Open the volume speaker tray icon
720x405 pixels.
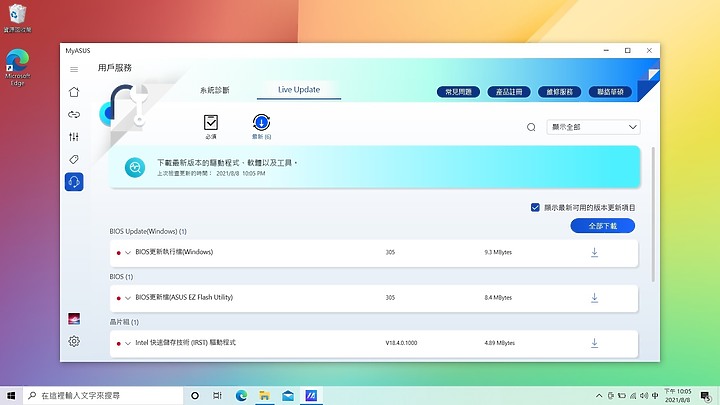pyautogui.click(x=644, y=395)
